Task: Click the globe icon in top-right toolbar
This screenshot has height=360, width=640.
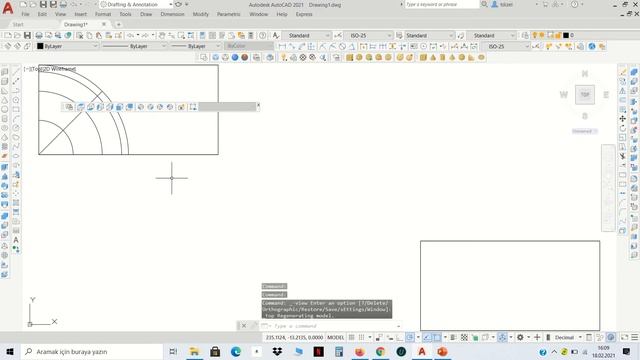Action: 592,46
